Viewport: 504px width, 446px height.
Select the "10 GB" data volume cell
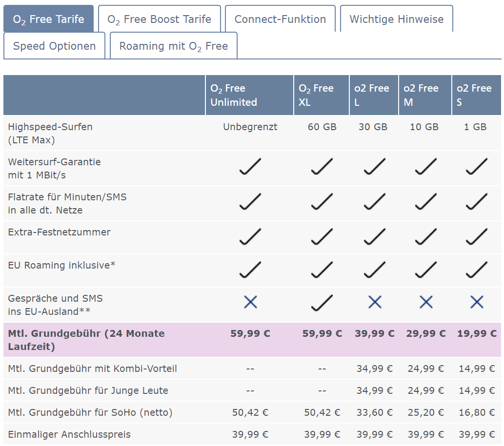424,127
